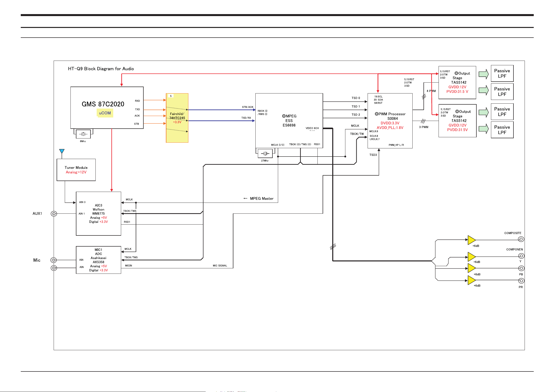Click the topmost green output arrow

[x=484, y=74]
